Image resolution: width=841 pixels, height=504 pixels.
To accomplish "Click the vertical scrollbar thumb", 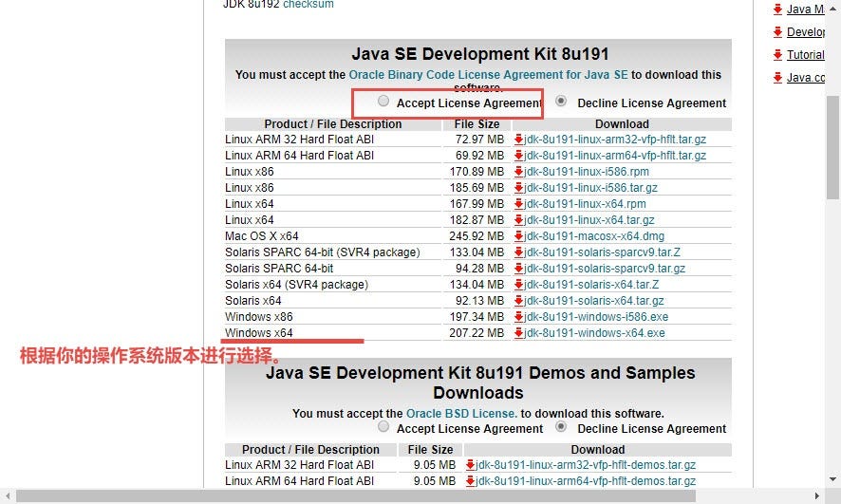I will click(x=833, y=147).
